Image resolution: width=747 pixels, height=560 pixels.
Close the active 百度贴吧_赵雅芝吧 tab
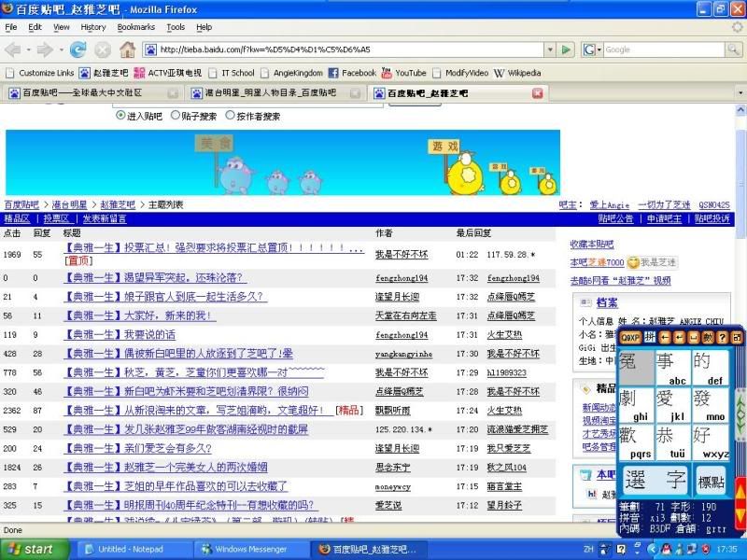coord(538,93)
